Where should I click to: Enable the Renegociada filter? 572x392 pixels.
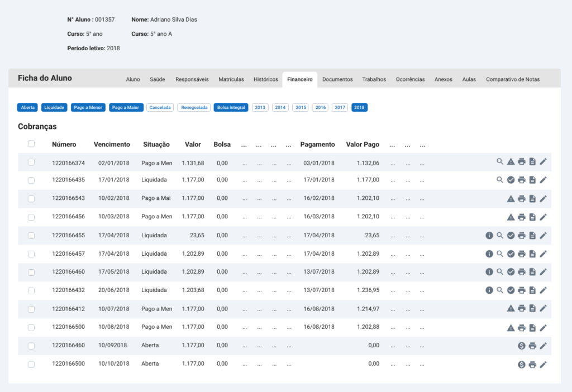[194, 108]
